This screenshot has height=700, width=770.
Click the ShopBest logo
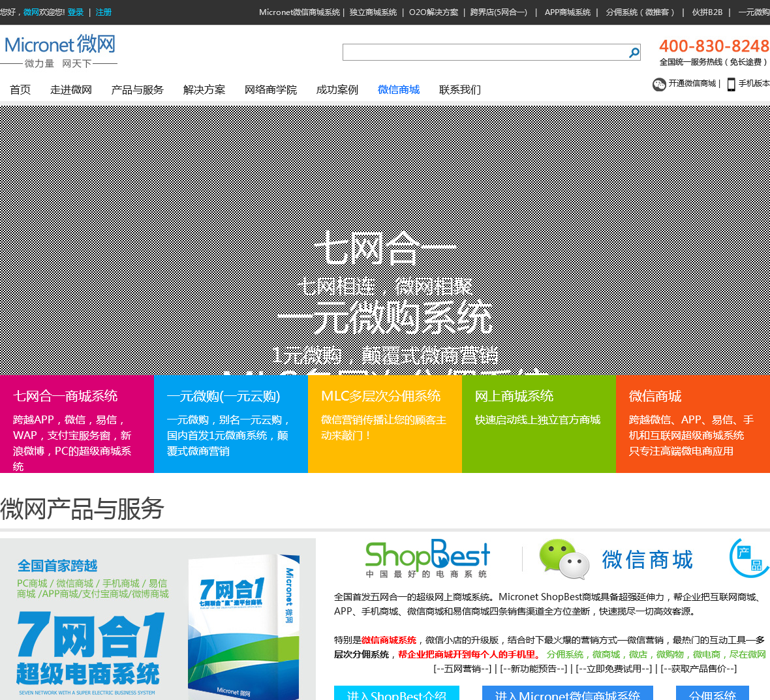[x=427, y=559]
